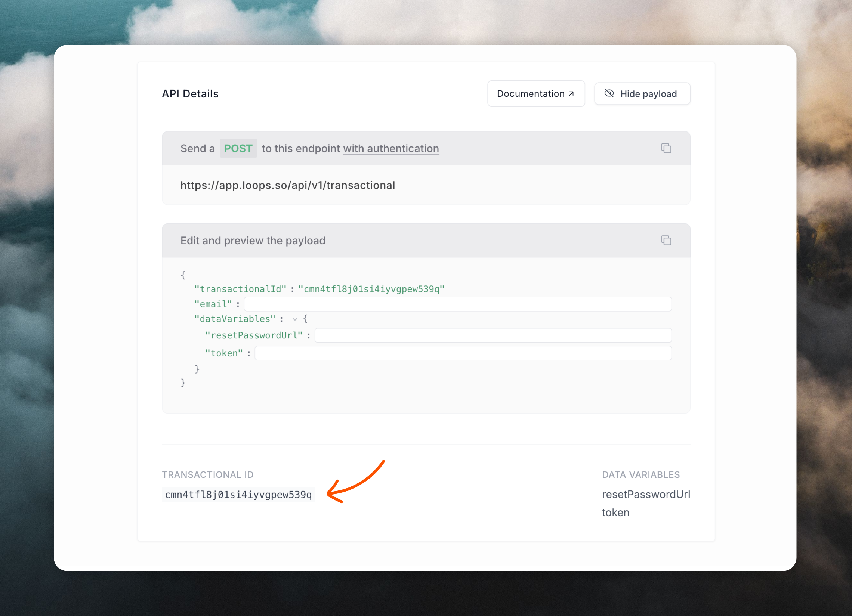This screenshot has width=852, height=616.
Task: Click the external-link arrow on Documentation
Action: click(x=571, y=93)
